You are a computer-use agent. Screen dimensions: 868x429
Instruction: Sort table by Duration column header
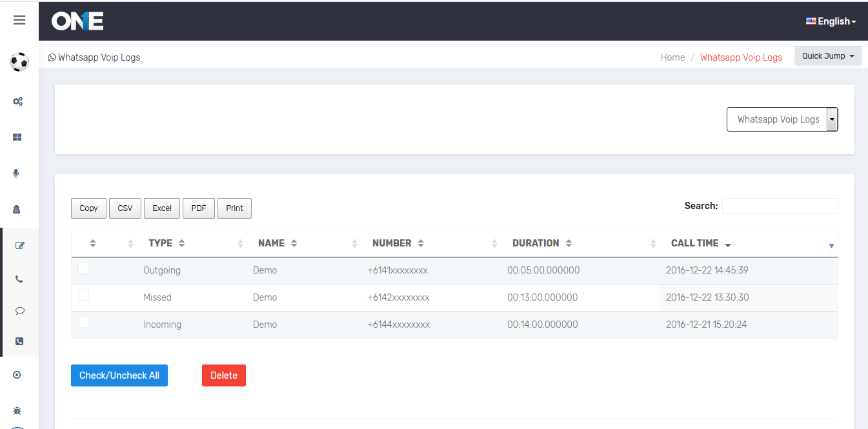(536, 243)
